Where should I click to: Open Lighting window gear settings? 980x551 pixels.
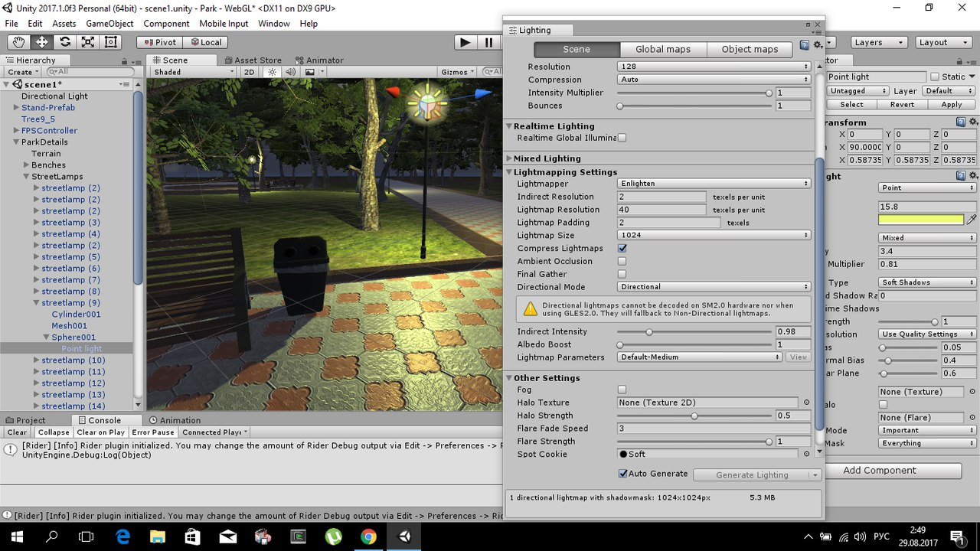point(818,45)
